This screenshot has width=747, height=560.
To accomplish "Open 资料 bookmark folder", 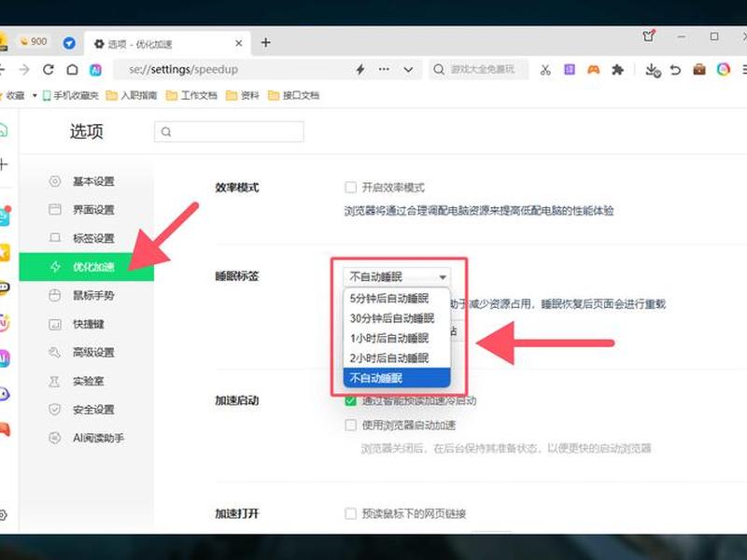I will [x=243, y=96].
